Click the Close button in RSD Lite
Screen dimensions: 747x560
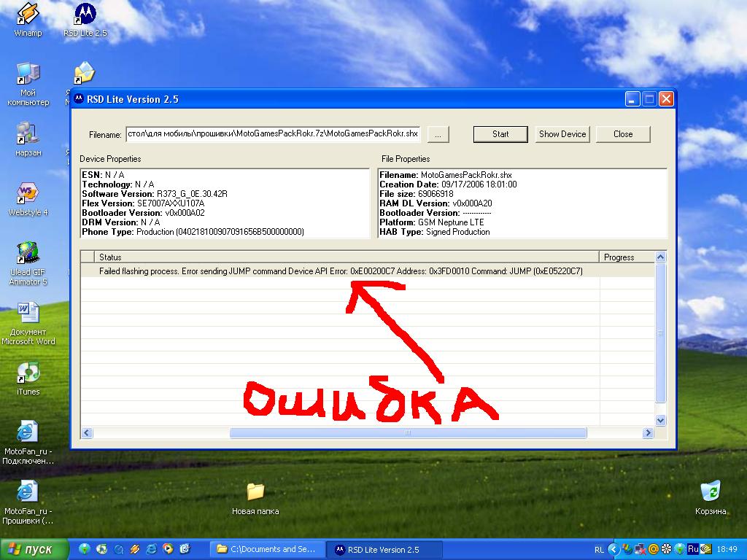click(623, 134)
